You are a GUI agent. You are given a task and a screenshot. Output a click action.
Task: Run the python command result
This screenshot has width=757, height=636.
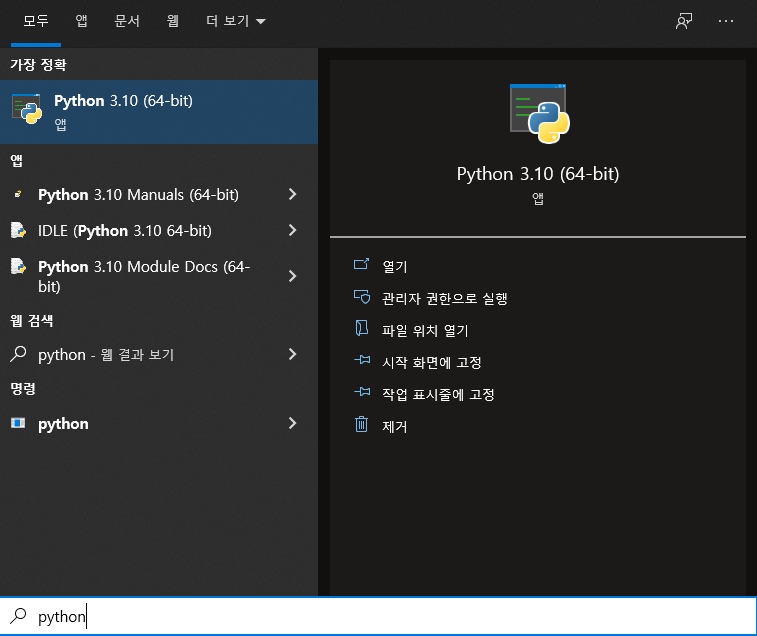63,424
